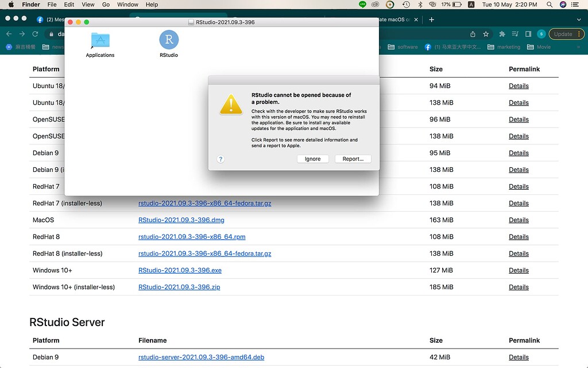Open the software bookmarks folder

(403, 47)
